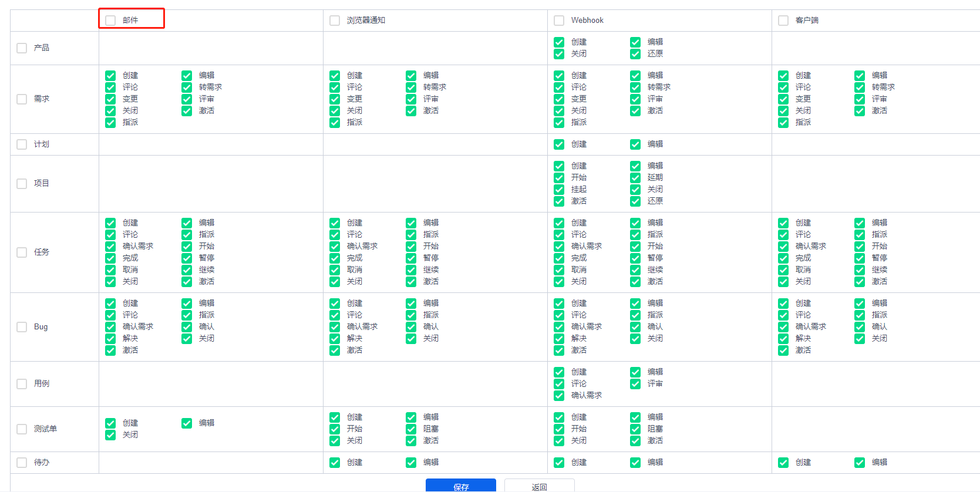Uncheck 用例 Webhook 确认需求
Screen dimensions: 980x492
click(x=559, y=396)
